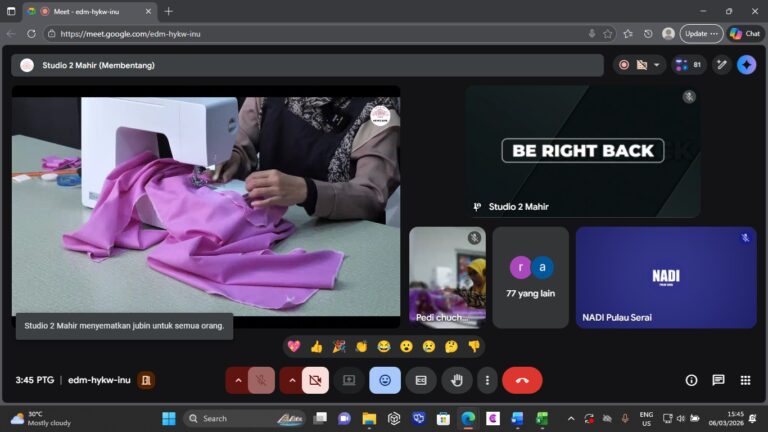Click the NADI Pulau Serai participant tile

coord(665,277)
